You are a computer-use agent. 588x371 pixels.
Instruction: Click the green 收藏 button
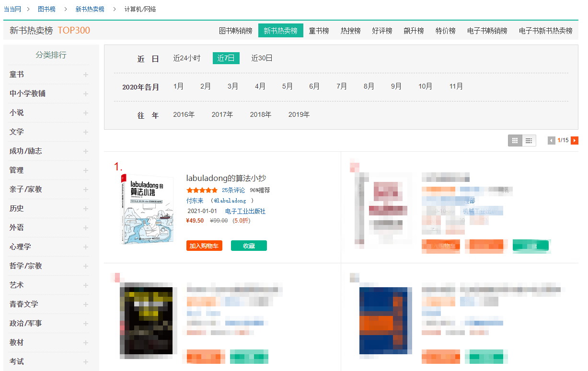[x=249, y=246]
